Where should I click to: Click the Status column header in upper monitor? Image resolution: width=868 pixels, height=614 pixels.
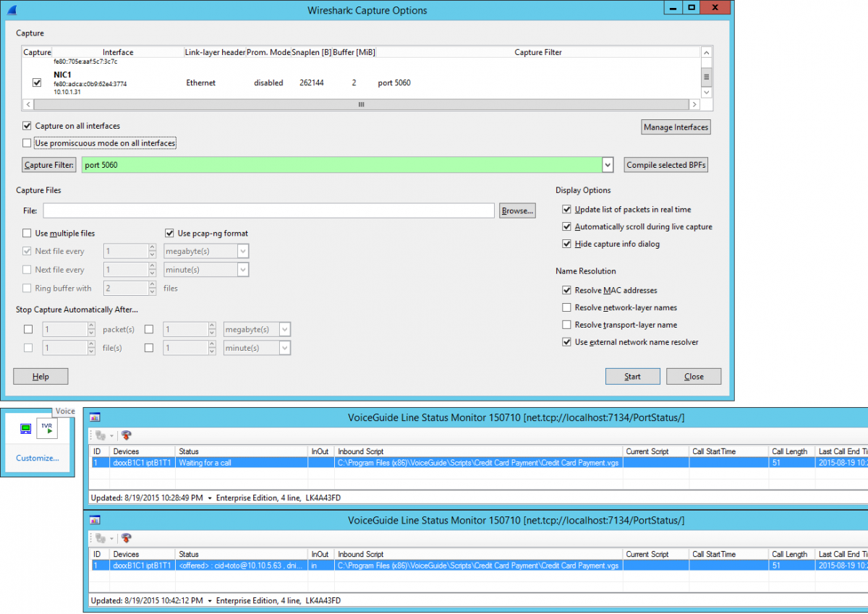[189, 451]
